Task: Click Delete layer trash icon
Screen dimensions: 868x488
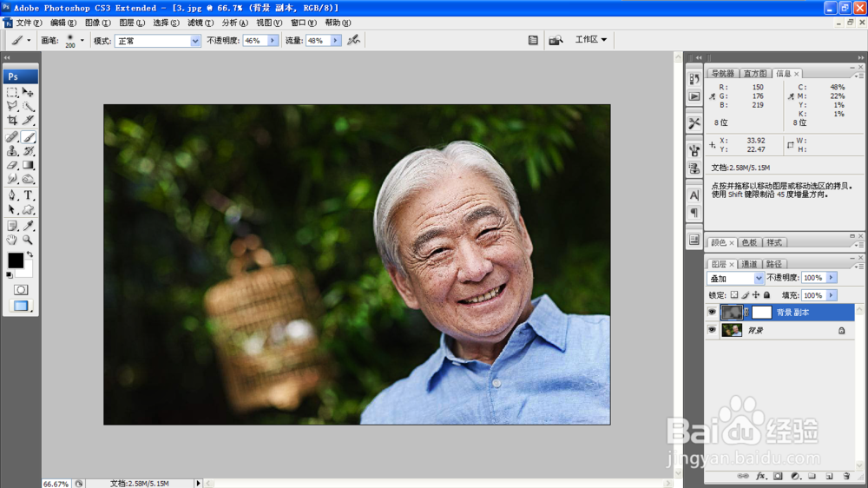Action: tap(845, 476)
